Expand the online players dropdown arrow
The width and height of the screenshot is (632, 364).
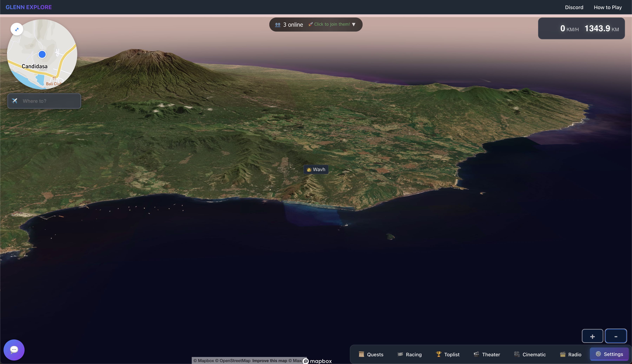[354, 25]
